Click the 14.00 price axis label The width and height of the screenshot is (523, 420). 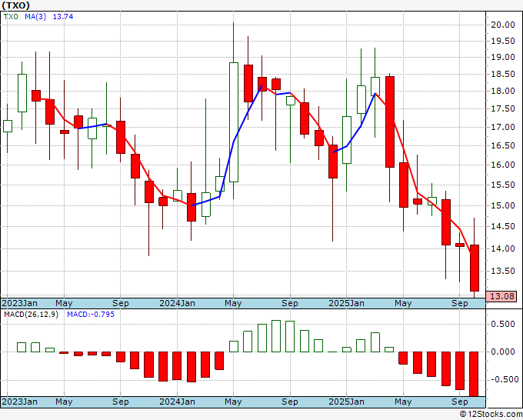[503, 248]
